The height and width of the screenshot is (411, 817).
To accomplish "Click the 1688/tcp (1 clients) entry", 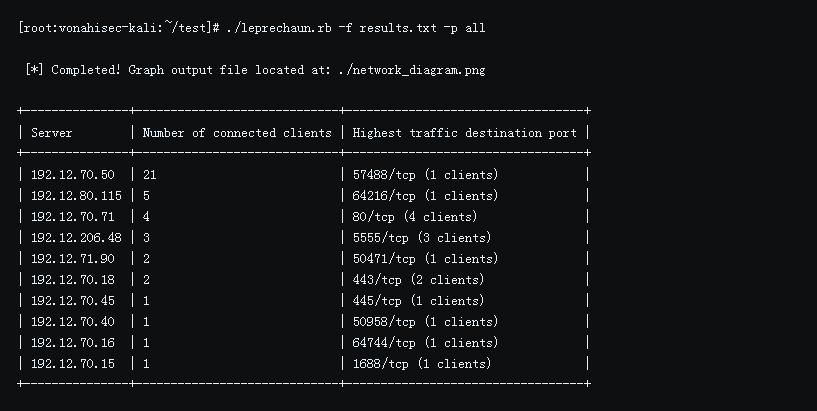I will click(422, 364).
